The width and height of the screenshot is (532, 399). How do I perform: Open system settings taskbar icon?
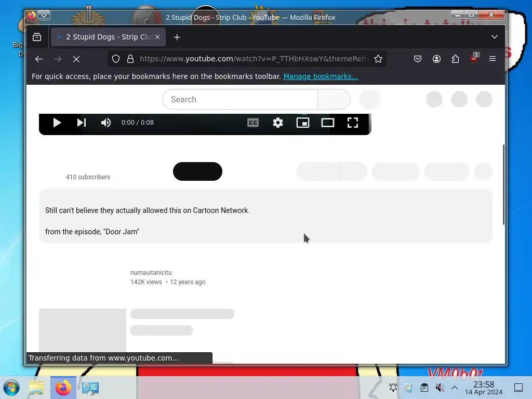pyautogui.click(x=90, y=388)
